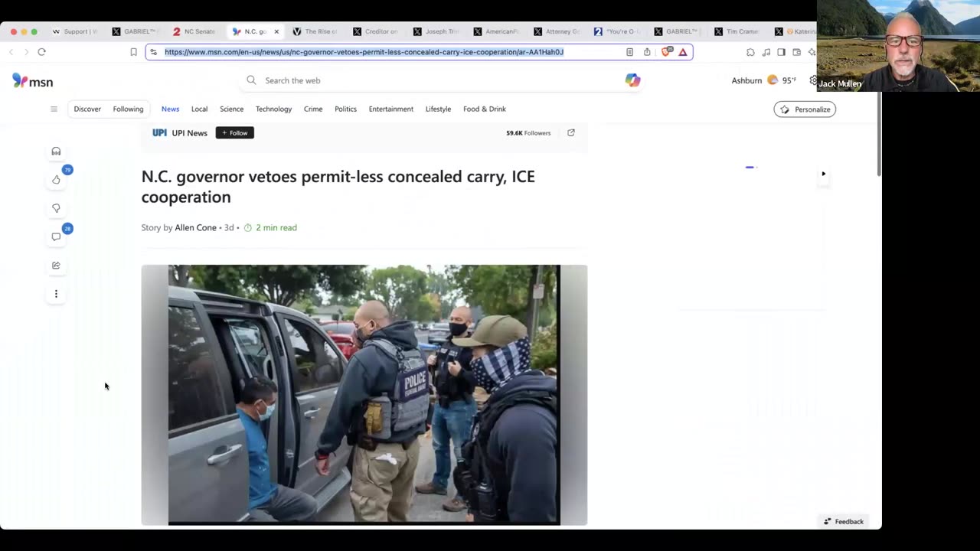Open the article comments icon
This screenshot has height=551, width=980.
coord(56,236)
